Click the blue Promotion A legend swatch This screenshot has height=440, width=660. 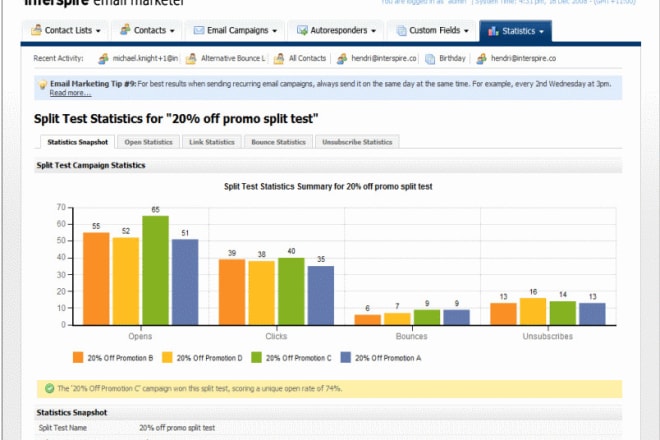346,357
